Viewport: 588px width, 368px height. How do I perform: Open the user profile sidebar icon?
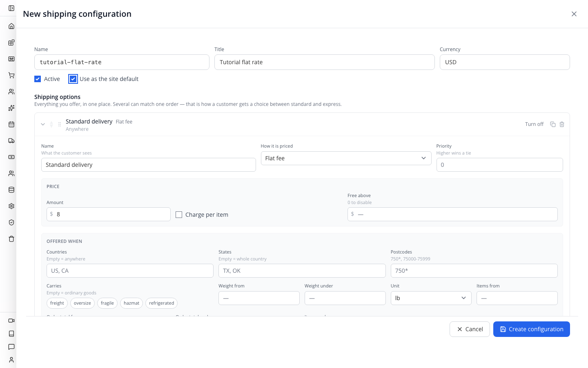(11, 360)
